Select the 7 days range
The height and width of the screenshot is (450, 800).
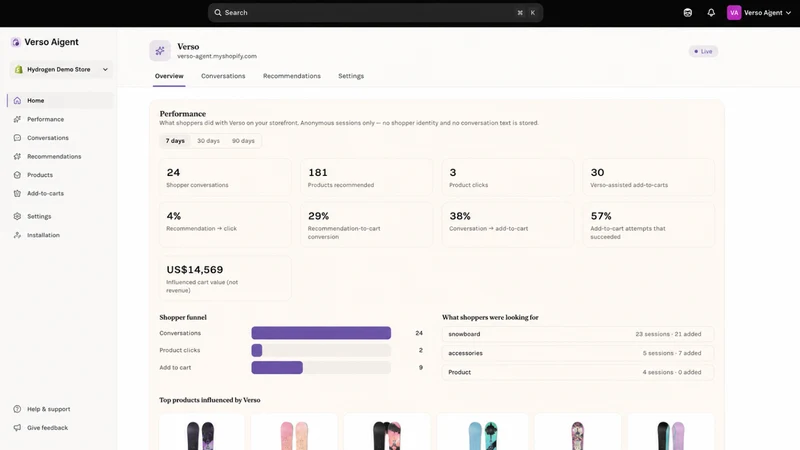tap(175, 141)
